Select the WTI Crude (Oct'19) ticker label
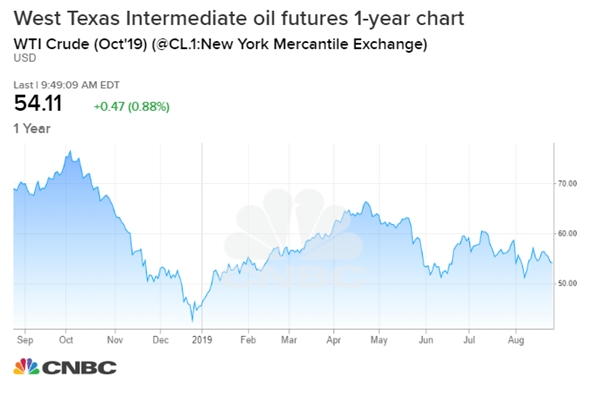 click(x=220, y=43)
